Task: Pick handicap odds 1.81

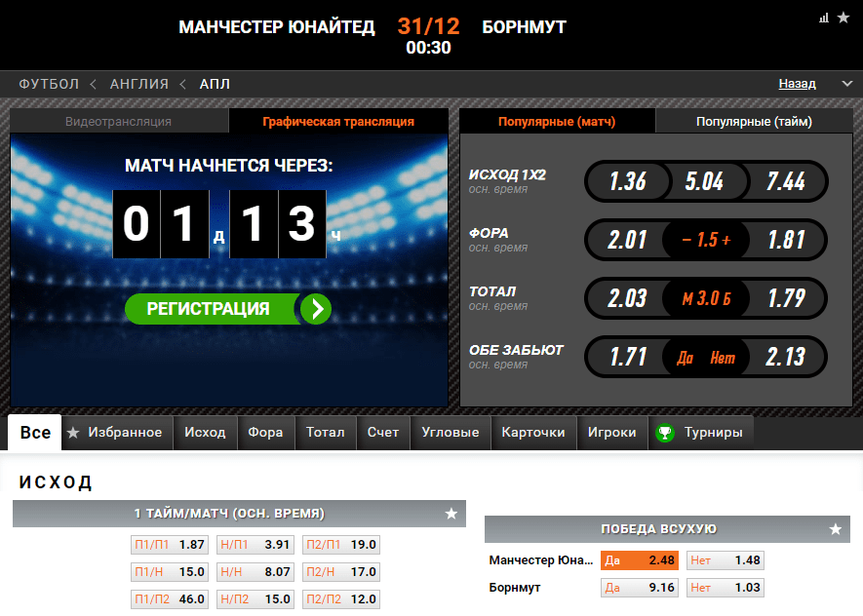Action: (x=787, y=240)
